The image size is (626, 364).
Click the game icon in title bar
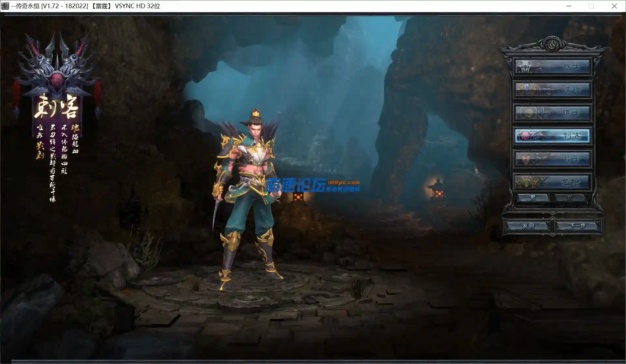tap(5, 6)
